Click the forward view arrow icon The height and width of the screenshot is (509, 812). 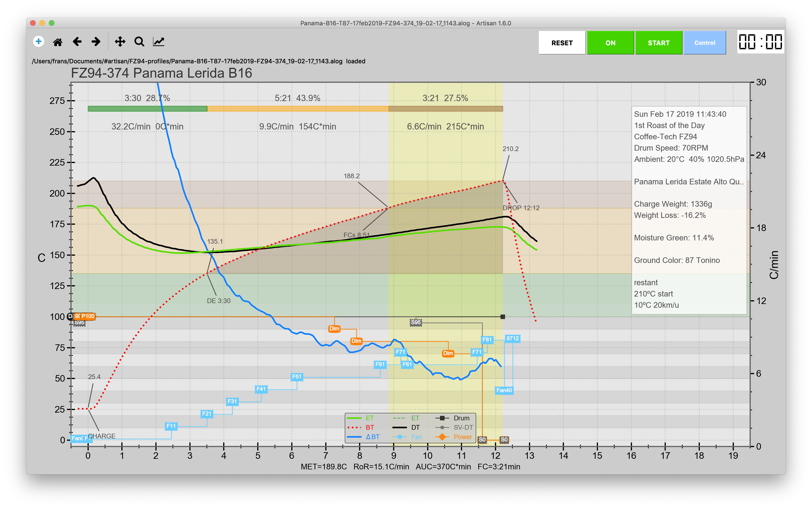pyautogui.click(x=96, y=42)
